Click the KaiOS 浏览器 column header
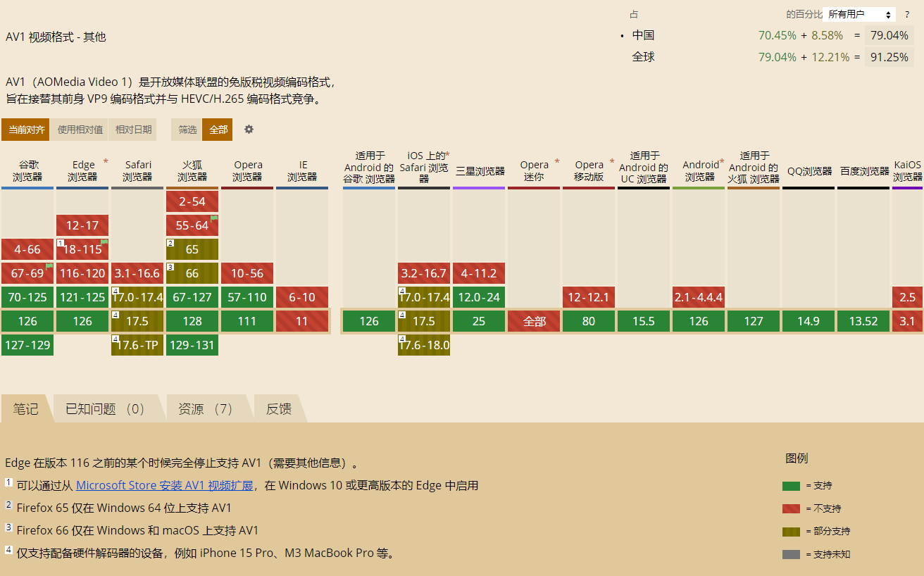The width and height of the screenshot is (924, 576). pos(908,171)
